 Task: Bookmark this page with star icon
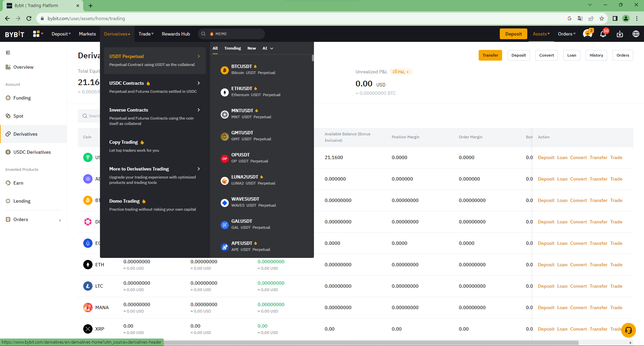(602, 18)
